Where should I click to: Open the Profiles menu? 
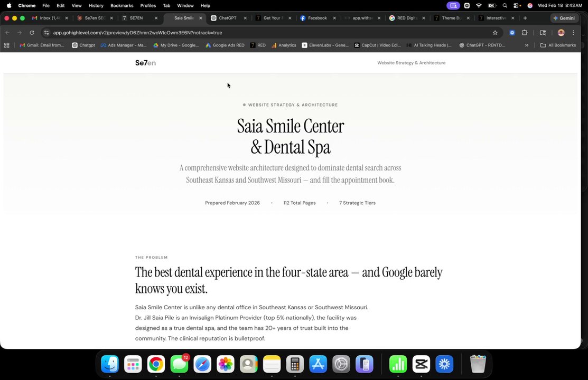(148, 6)
